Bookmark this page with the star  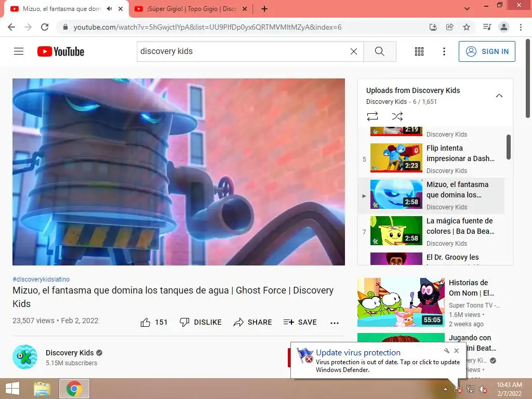(x=467, y=27)
